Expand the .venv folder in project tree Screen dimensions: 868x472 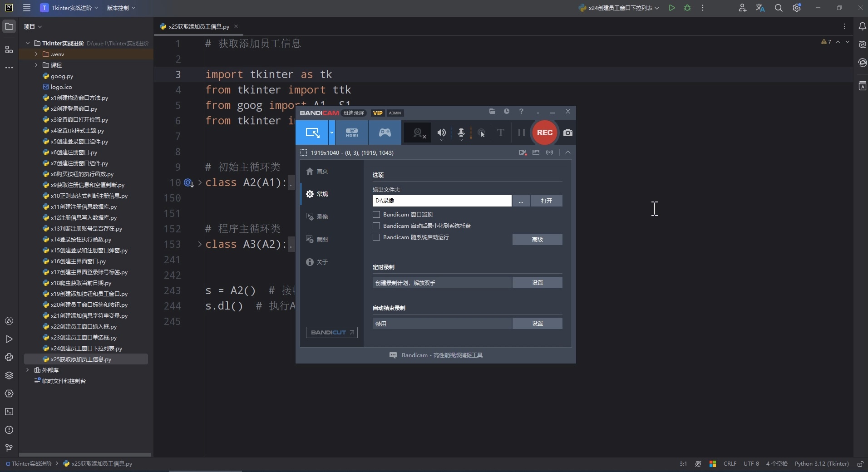36,54
